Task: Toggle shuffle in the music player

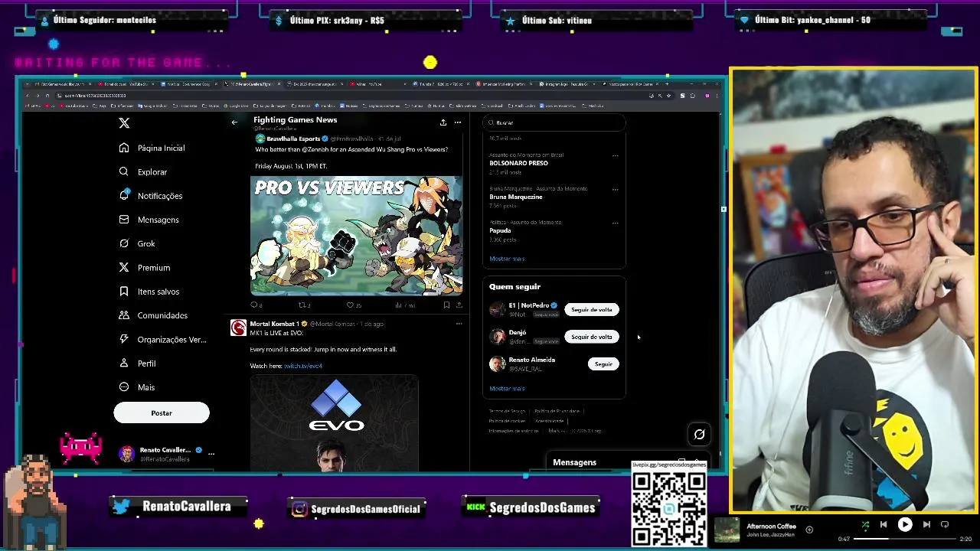Action: pyautogui.click(x=865, y=525)
